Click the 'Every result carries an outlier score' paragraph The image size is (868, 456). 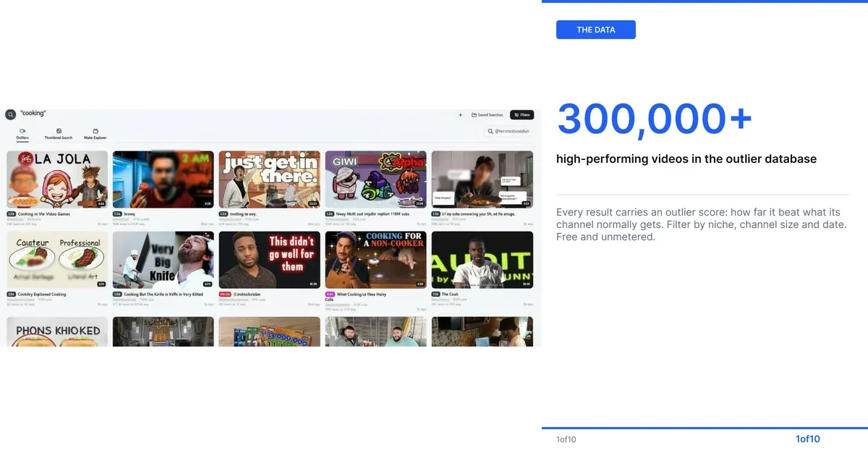[x=702, y=224]
